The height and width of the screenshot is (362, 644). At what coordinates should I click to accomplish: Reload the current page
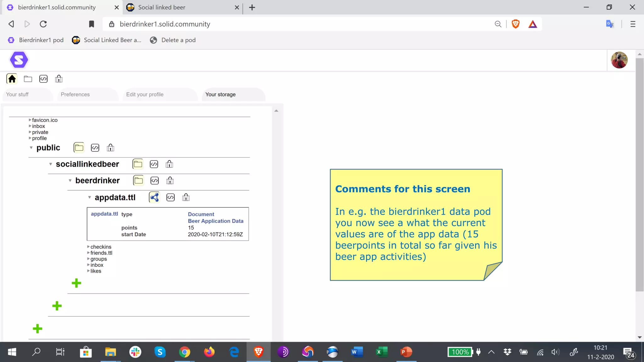pyautogui.click(x=43, y=24)
